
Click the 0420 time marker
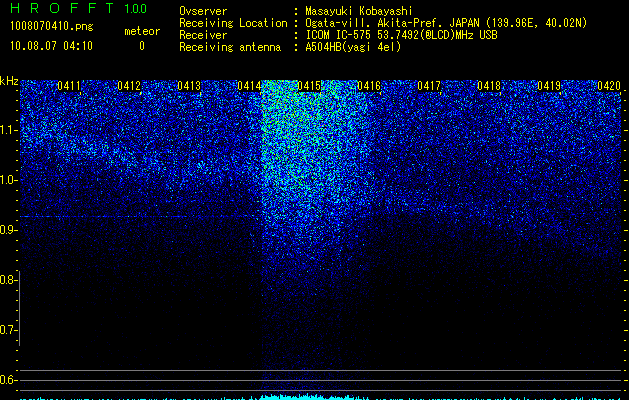point(609,86)
